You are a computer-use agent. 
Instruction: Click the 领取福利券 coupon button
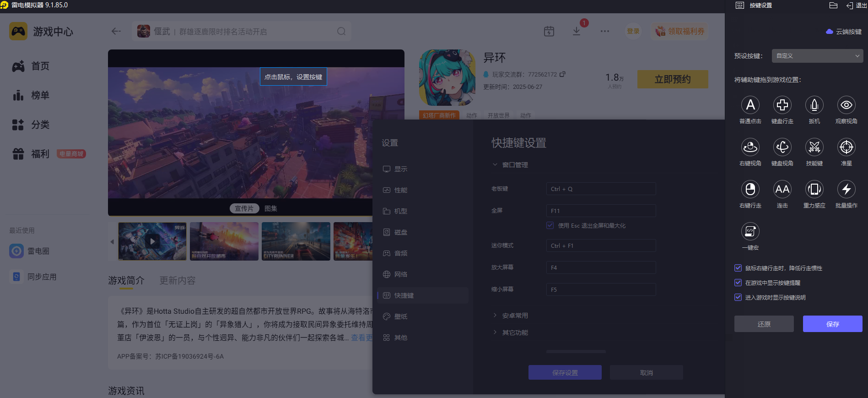[x=680, y=31]
